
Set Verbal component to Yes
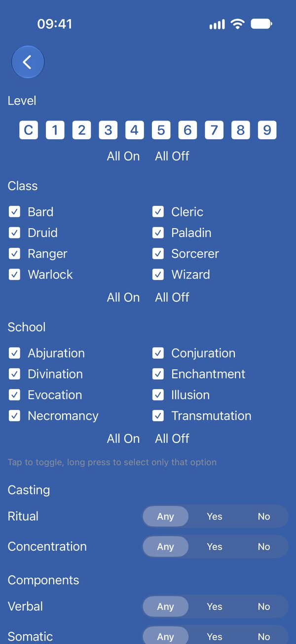(215, 606)
